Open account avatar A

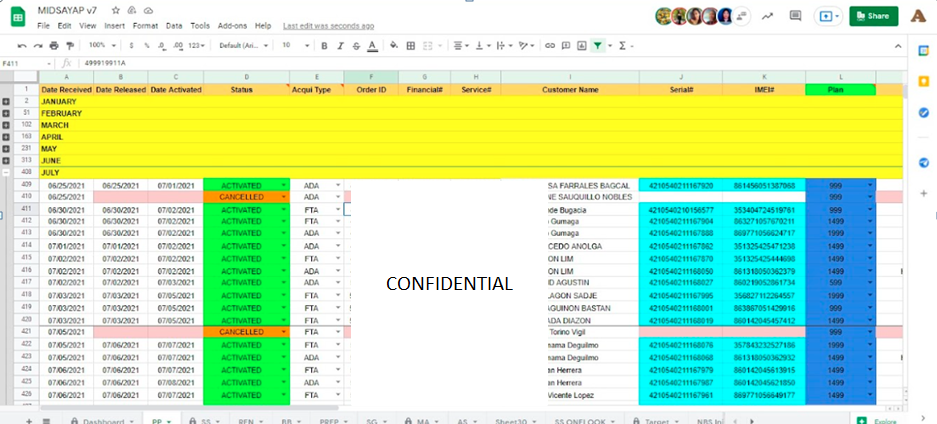tap(918, 16)
